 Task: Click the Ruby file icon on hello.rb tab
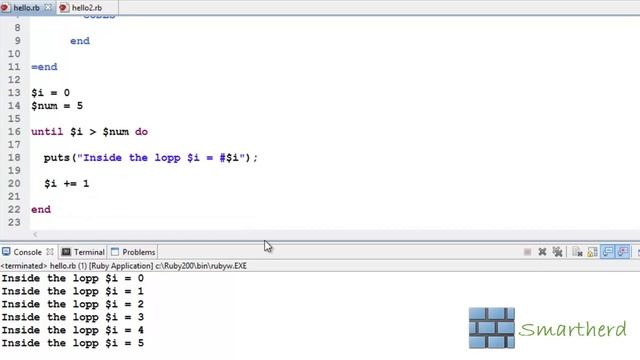(5, 8)
